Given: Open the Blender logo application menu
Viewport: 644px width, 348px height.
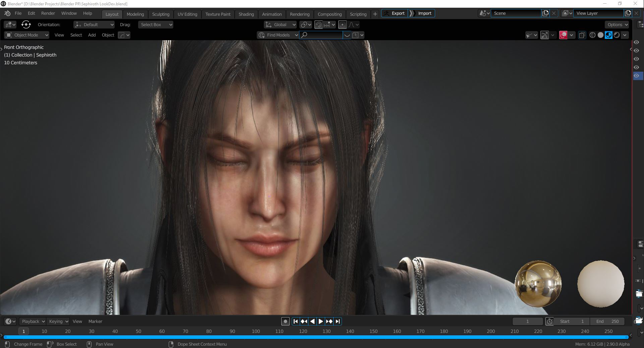Looking at the screenshot, I should click(7, 13).
